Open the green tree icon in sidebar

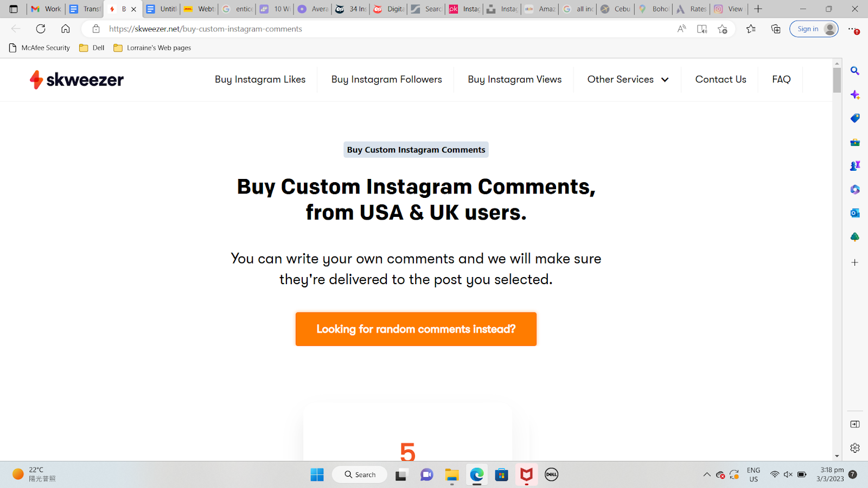tap(855, 237)
